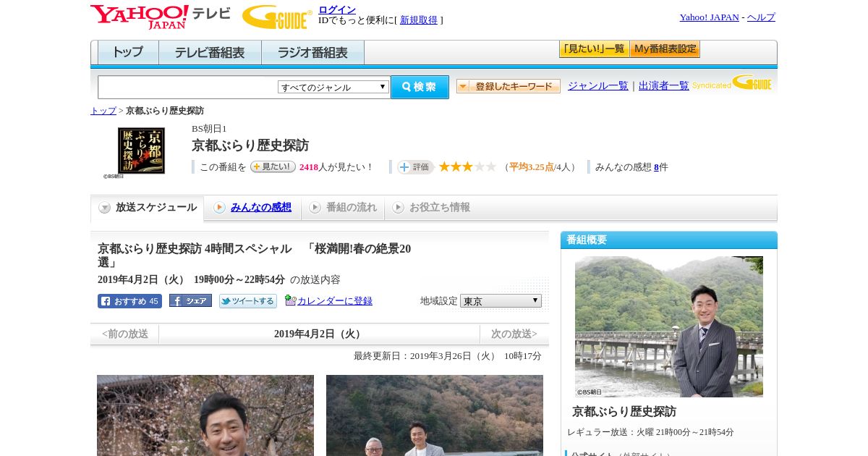Open the ヘルプ link
This screenshot has height=456, width=868.
pos(761,17)
